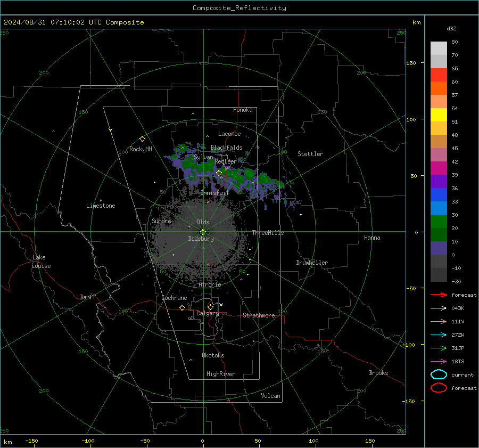Click the red forecast arrow in legend
Screen dimensions: 479x448
439,295
